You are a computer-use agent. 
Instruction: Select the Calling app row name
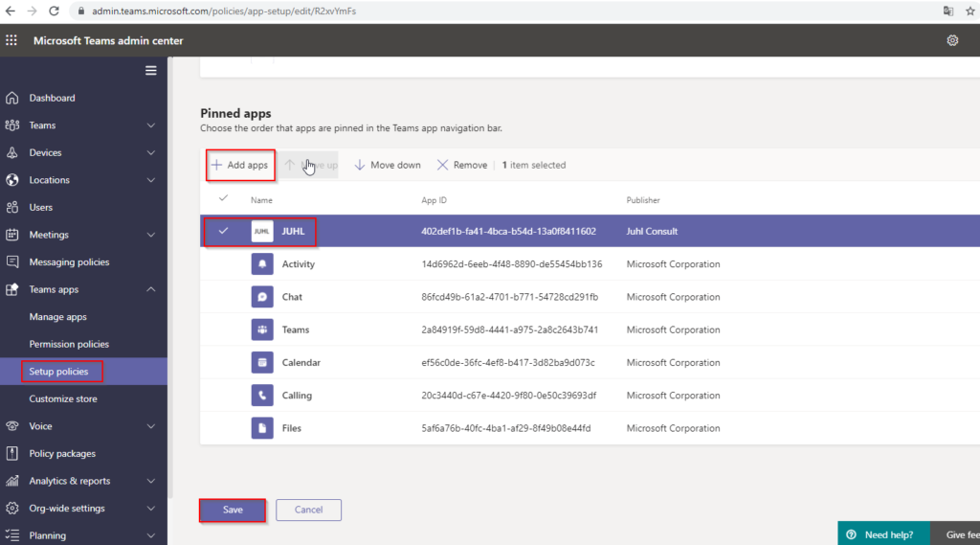pyautogui.click(x=297, y=396)
